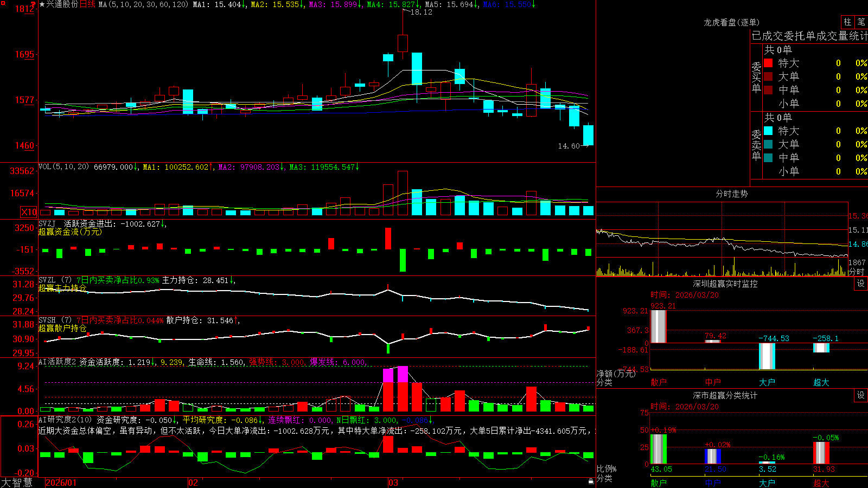Click the 3.52 大户 ratio value

coord(768,469)
